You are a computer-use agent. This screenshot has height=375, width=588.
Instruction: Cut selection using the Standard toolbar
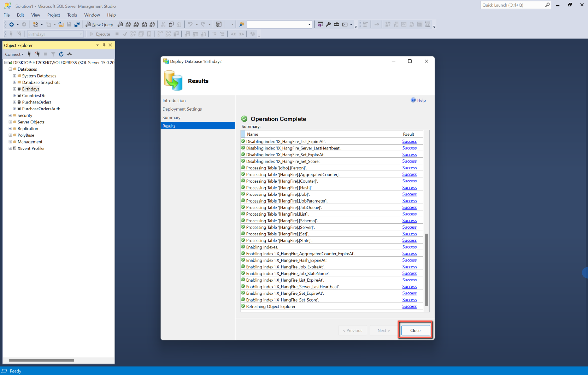coord(163,24)
